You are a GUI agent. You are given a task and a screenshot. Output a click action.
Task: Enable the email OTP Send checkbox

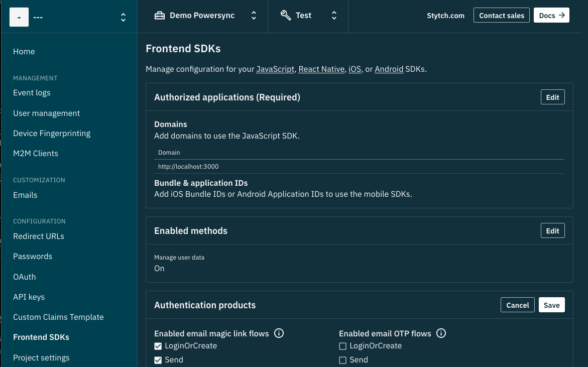[343, 360]
